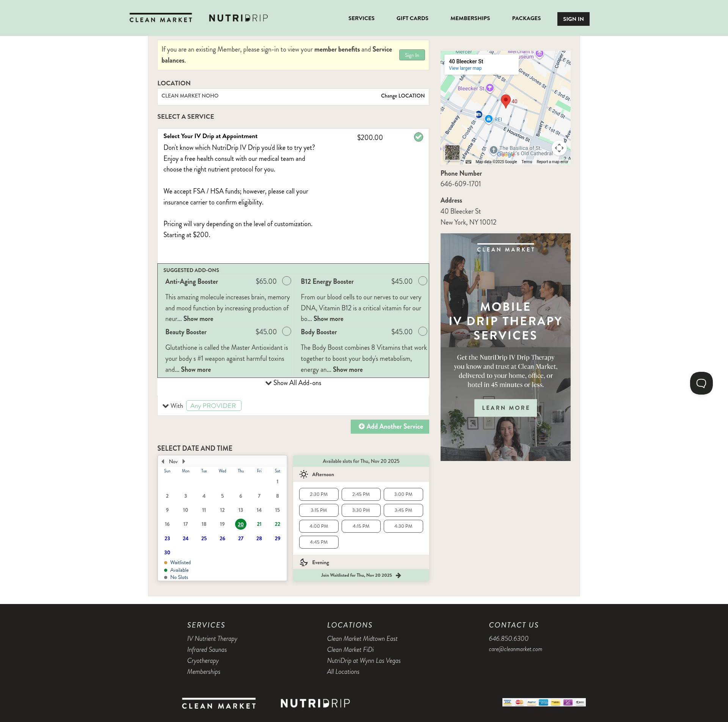
Task: Click care@cleanmarket.com email link
Action: 515,650
